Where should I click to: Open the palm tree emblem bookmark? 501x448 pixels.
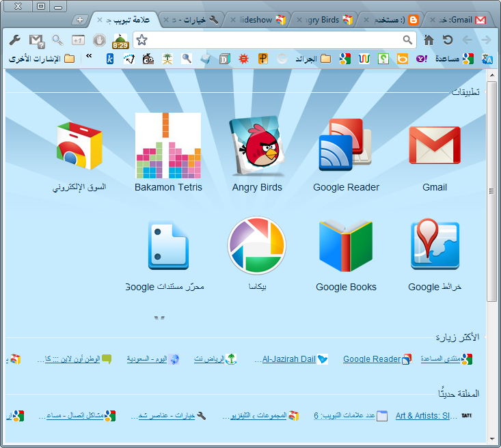pyautogui.click(x=167, y=59)
